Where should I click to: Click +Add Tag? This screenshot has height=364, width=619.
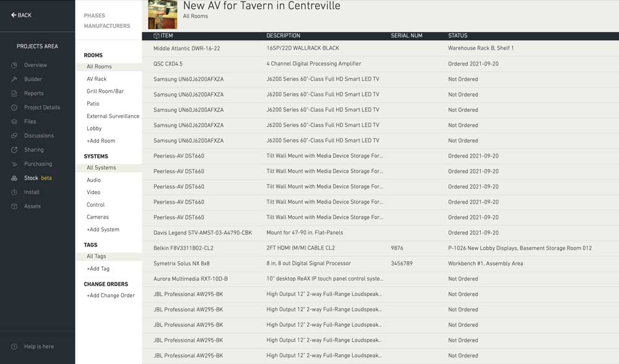tap(98, 269)
